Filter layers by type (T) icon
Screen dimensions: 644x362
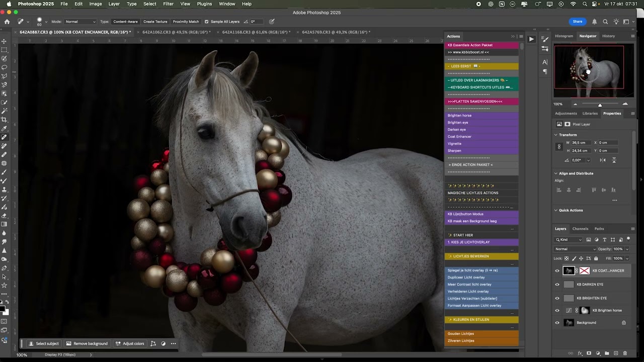[x=605, y=240]
